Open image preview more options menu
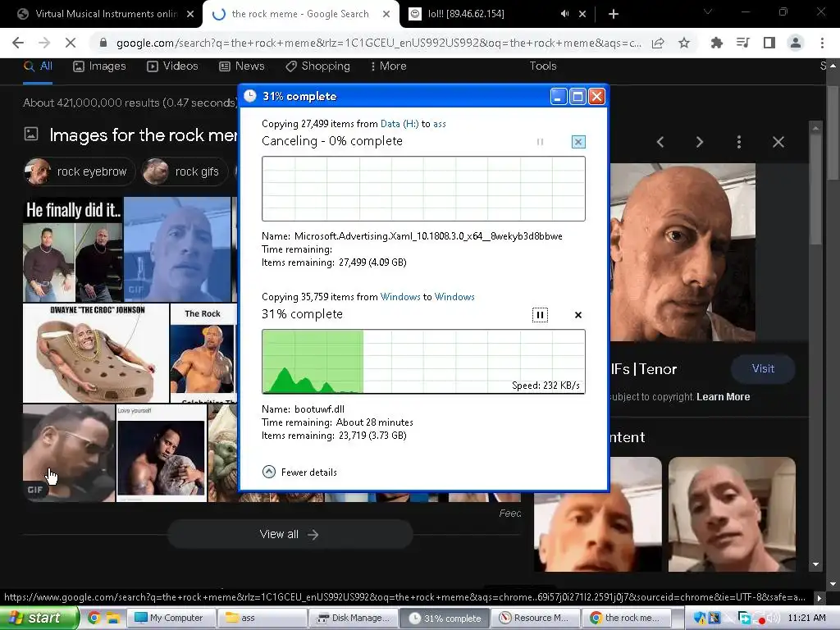The height and width of the screenshot is (630, 840). click(x=739, y=142)
